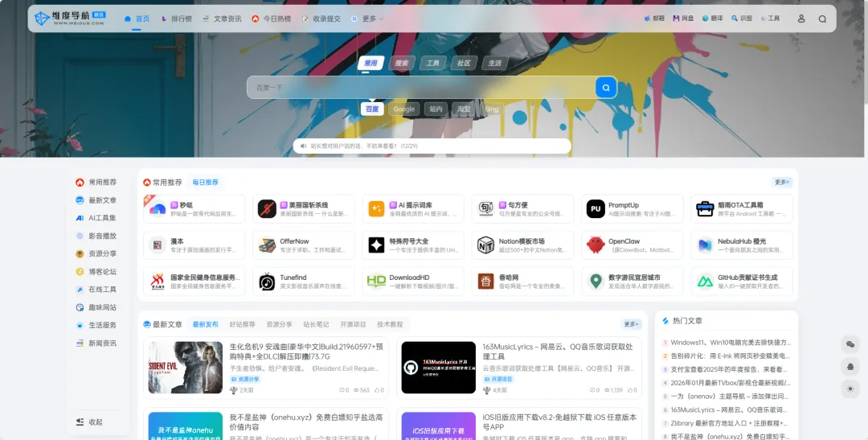Select Bing search engine option
The height and width of the screenshot is (440, 868).
(x=492, y=109)
